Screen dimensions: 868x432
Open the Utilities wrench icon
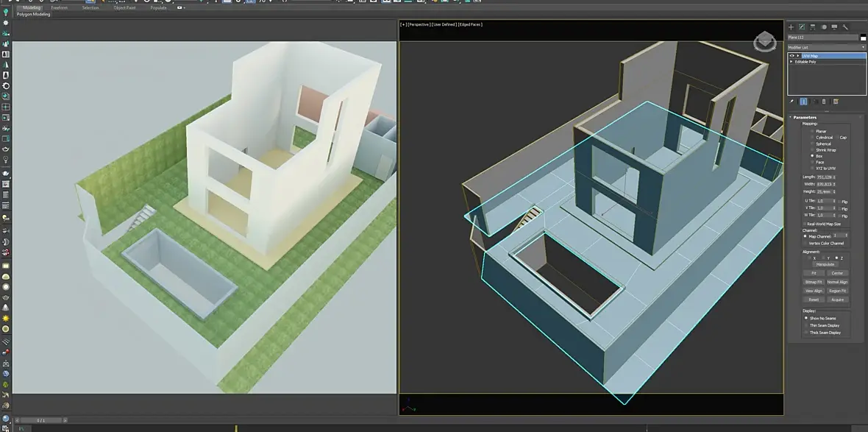coord(845,27)
